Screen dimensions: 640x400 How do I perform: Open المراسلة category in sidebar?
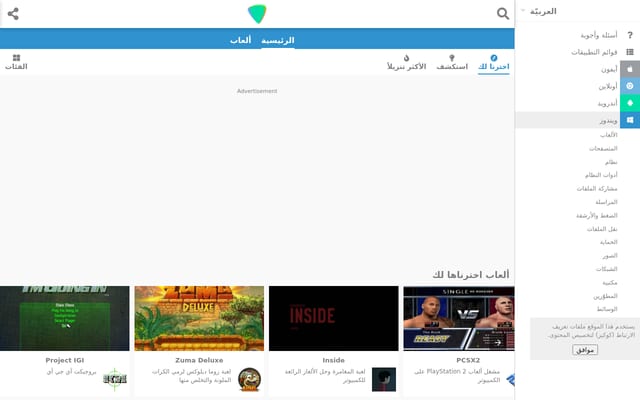coord(607,202)
